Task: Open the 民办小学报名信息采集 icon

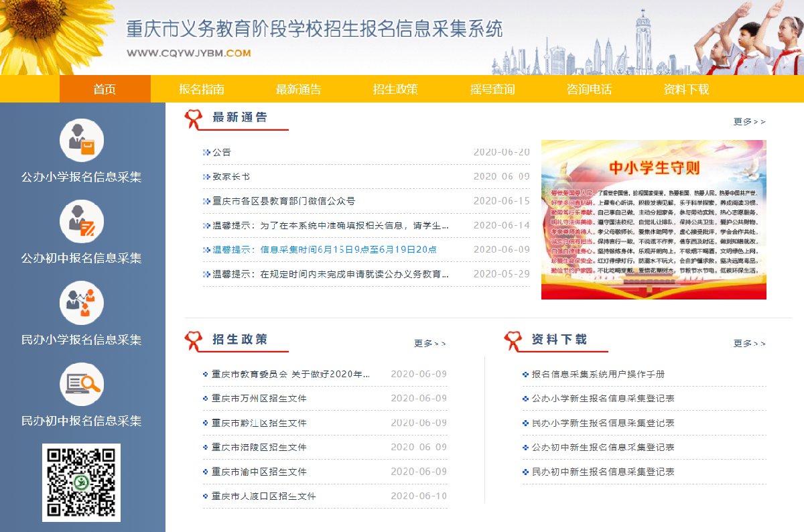Action: pyautogui.click(x=82, y=303)
